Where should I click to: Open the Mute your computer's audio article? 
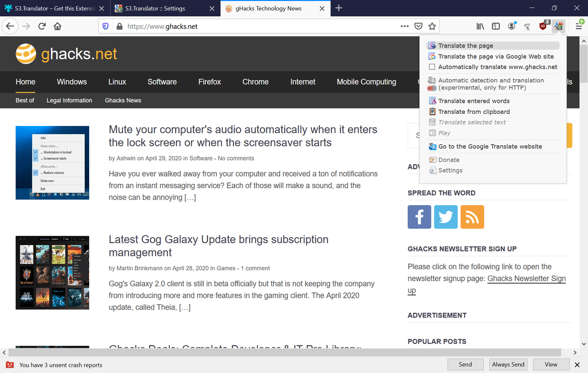243,136
